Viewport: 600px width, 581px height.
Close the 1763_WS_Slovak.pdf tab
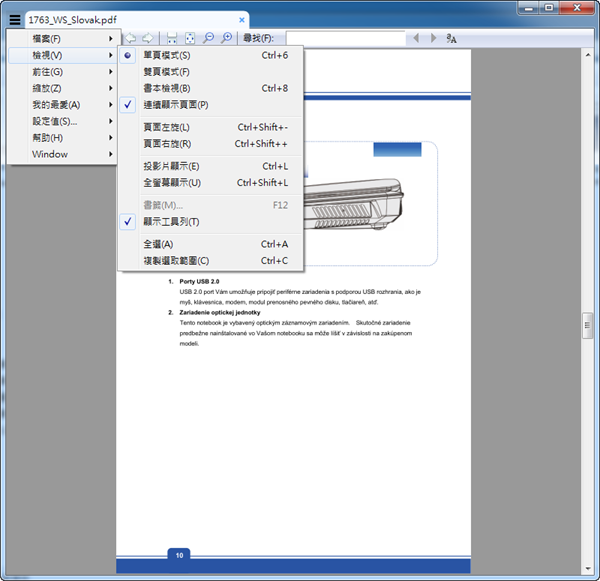[241, 20]
